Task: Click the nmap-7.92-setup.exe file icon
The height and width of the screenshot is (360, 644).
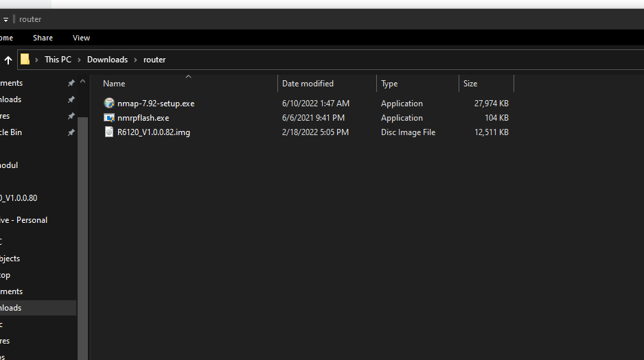Action: point(108,104)
